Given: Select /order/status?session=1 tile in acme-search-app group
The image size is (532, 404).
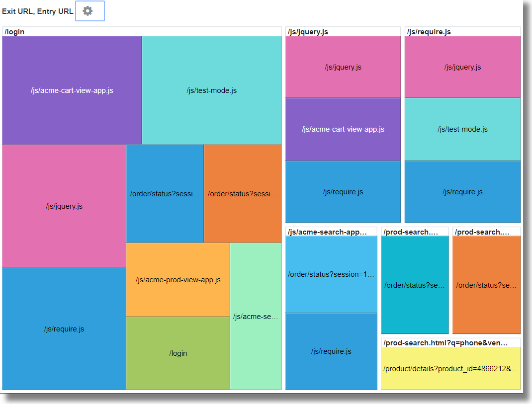Looking at the screenshot, I should 331,274.
